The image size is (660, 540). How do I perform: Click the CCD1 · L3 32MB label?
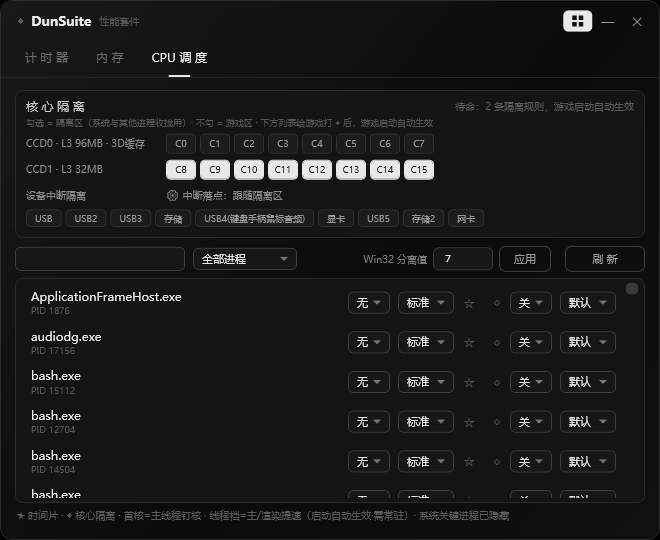point(64,169)
